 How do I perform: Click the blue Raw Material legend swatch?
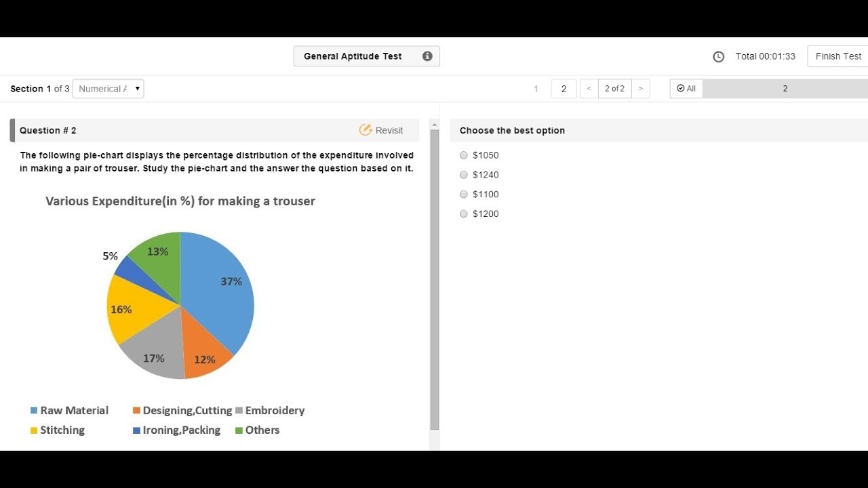(x=34, y=411)
